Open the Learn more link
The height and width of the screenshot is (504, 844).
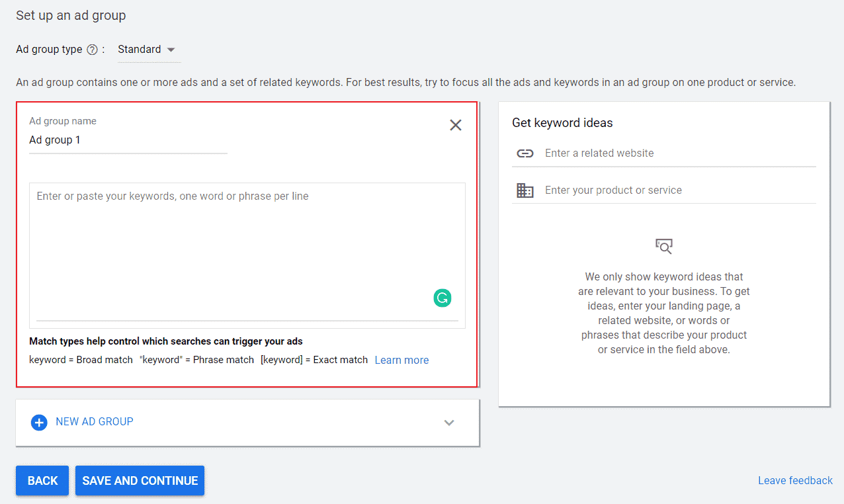point(401,360)
